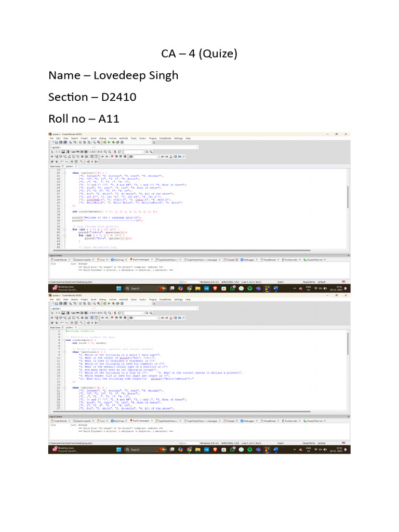Click 'CA – 4 (Quize)' heading
399x532 pixels.
[x=199, y=54]
